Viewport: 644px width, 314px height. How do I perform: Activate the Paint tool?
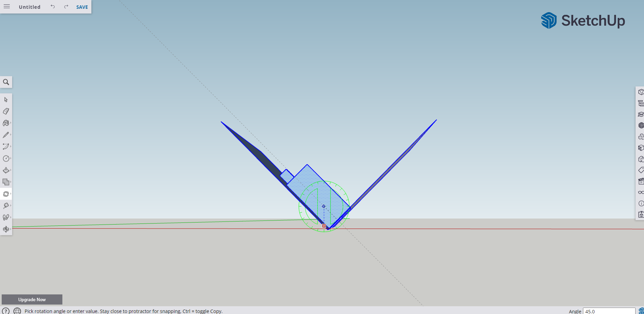pyautogui.click(x=6, y=123)
